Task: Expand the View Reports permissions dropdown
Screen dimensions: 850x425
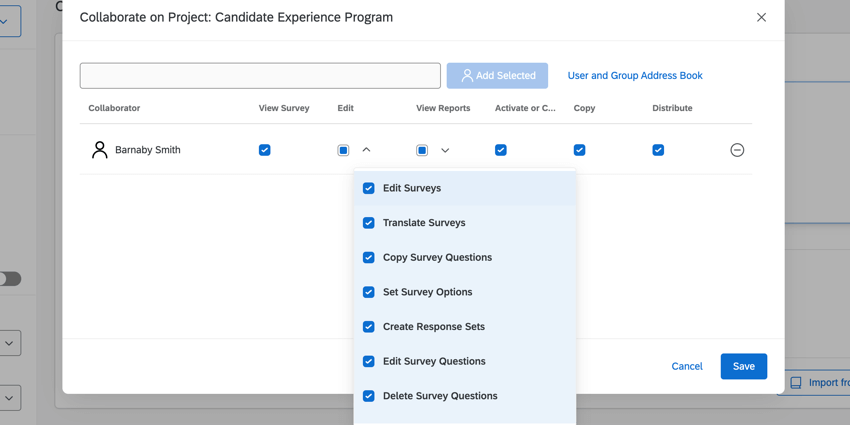Action: pos(445,150)
